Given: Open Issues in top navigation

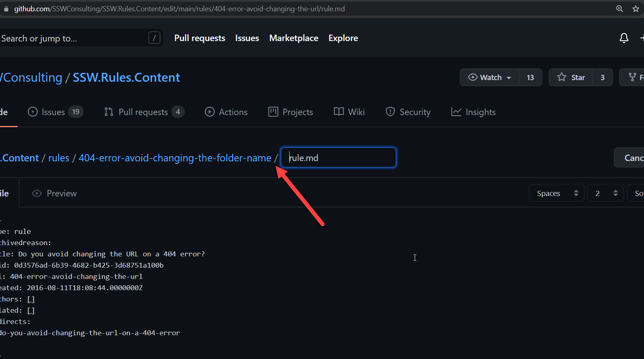Looking at the screenshot, I should coord(247,38).
